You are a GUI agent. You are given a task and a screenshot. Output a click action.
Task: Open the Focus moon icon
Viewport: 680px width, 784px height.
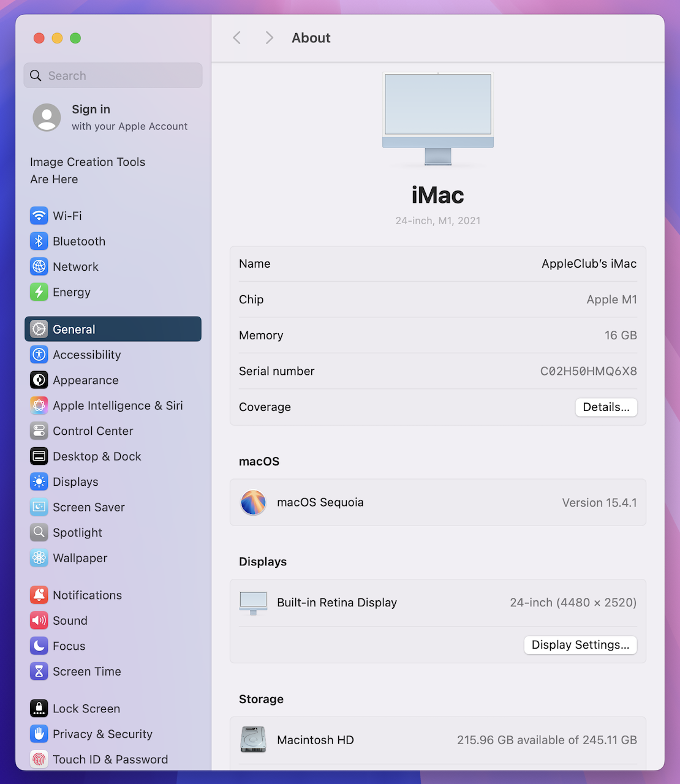[x=39, y=646]
